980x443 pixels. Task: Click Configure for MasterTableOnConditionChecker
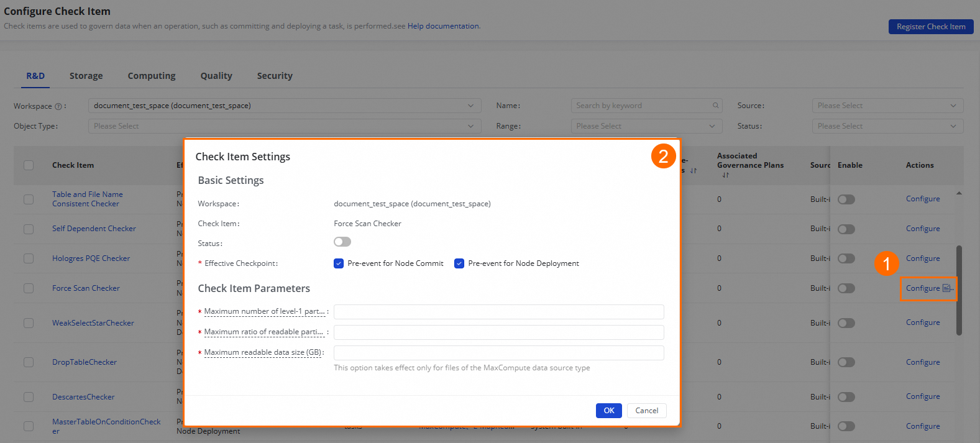tap(923, 426)
